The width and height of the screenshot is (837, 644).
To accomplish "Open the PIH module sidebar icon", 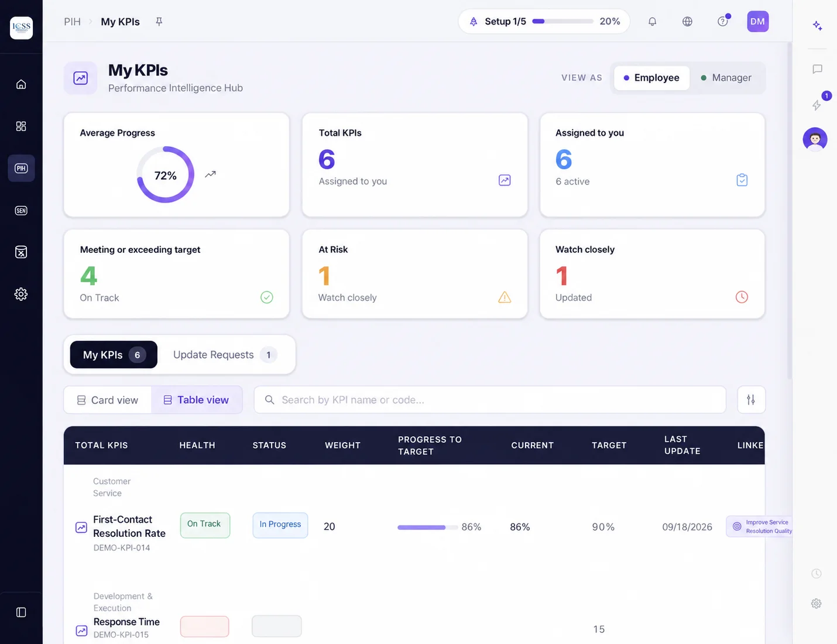I will coord(21,169).
